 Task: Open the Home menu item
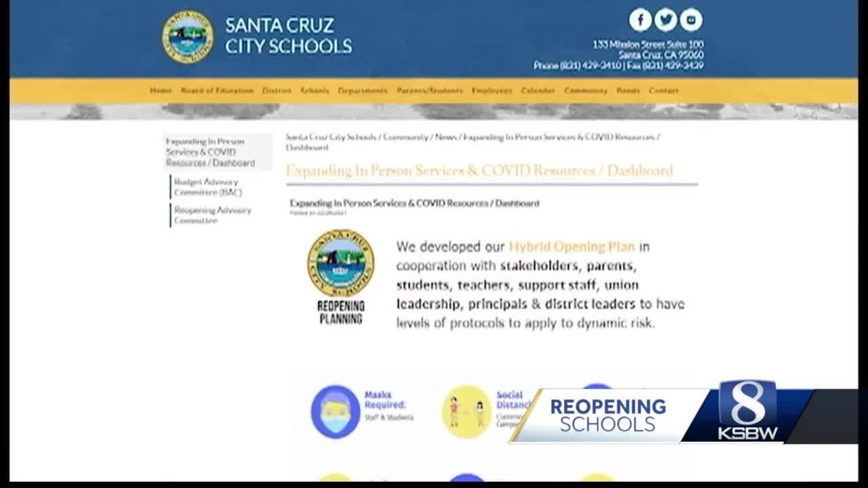pos(161,90)
